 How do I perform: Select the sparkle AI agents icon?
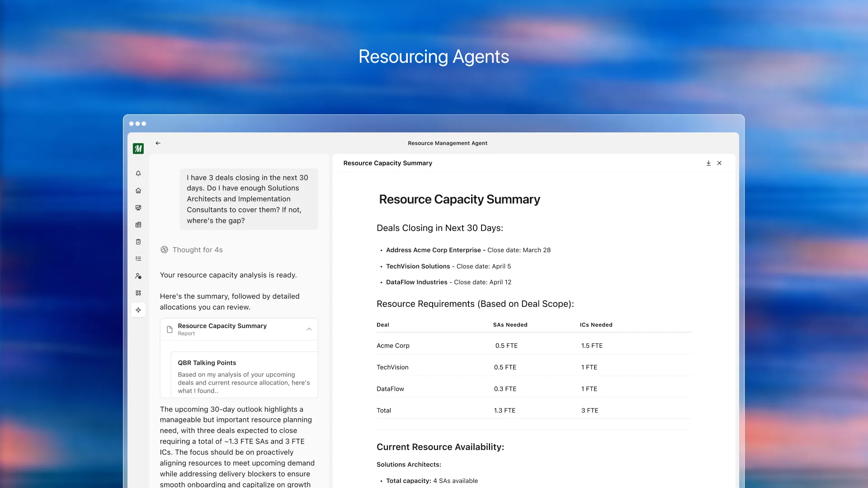138,310
